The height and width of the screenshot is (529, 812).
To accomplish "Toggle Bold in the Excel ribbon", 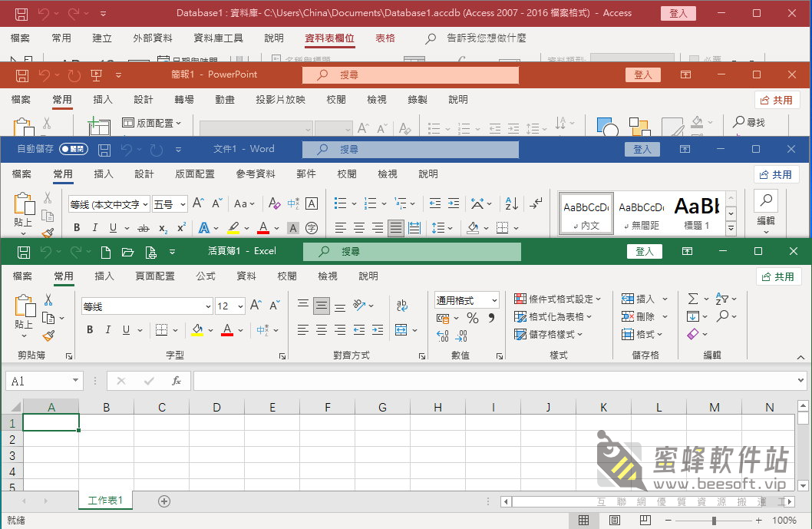I will tap(90, 329).
